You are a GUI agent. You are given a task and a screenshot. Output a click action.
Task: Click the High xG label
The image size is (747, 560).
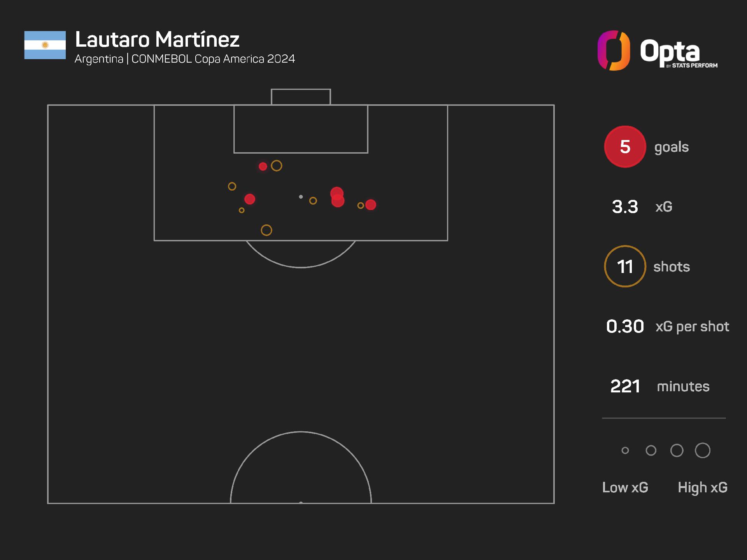coord(703,487)
